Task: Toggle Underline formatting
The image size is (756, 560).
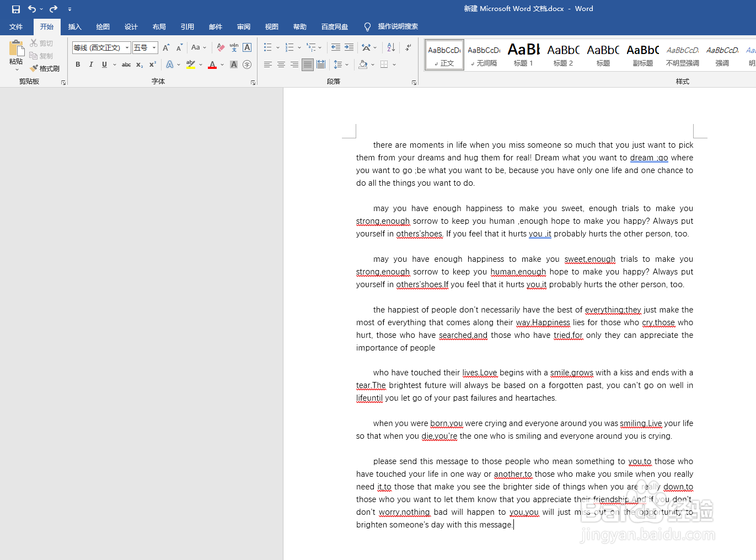Action: 104,64
